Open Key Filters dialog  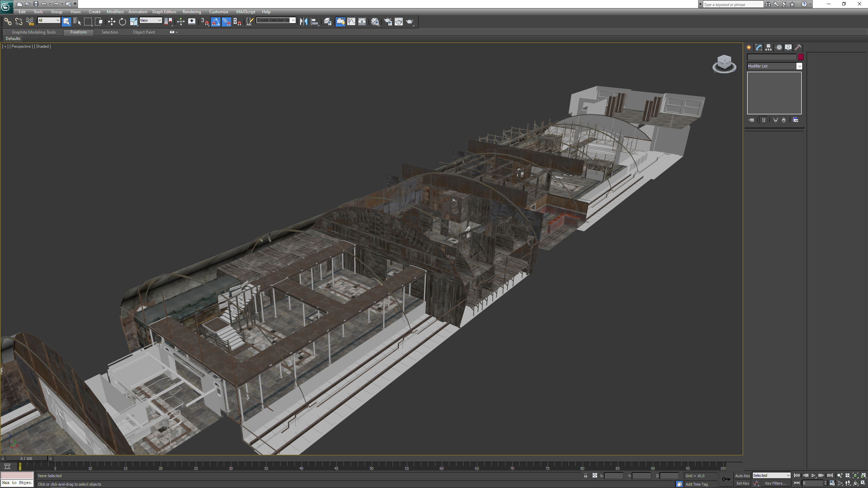[x=775, y=483]
